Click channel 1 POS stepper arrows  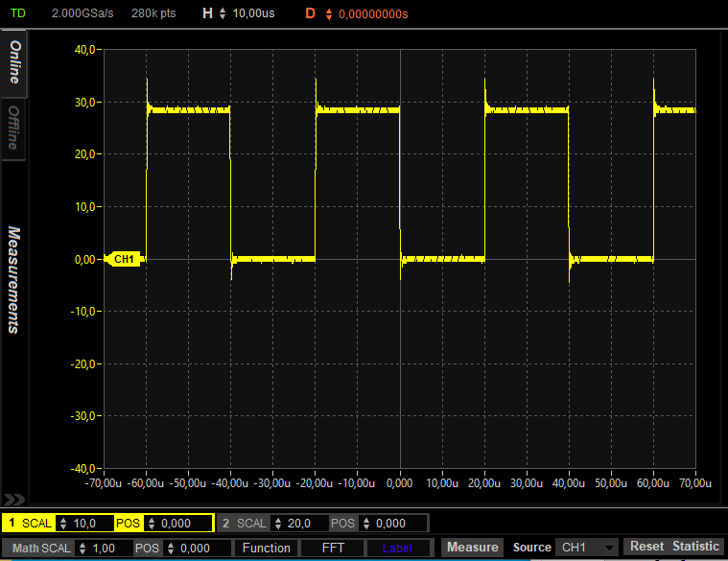click(152, 524)
